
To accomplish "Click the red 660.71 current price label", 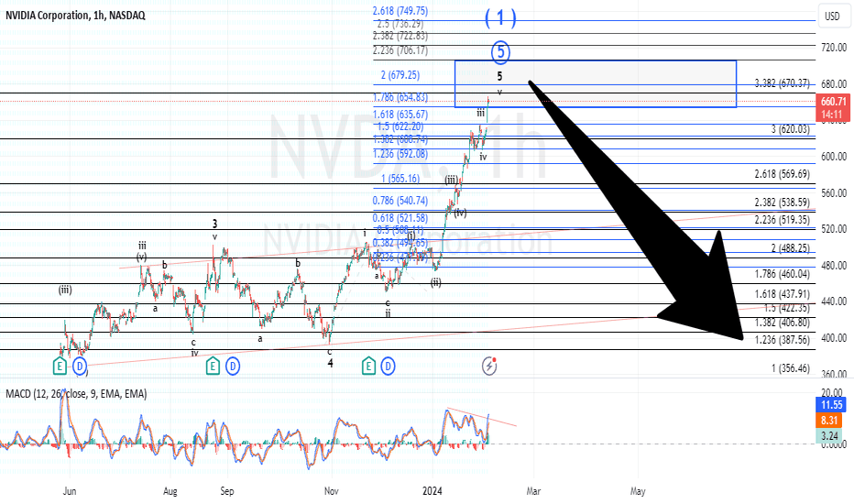I will (x=833, y=102).
